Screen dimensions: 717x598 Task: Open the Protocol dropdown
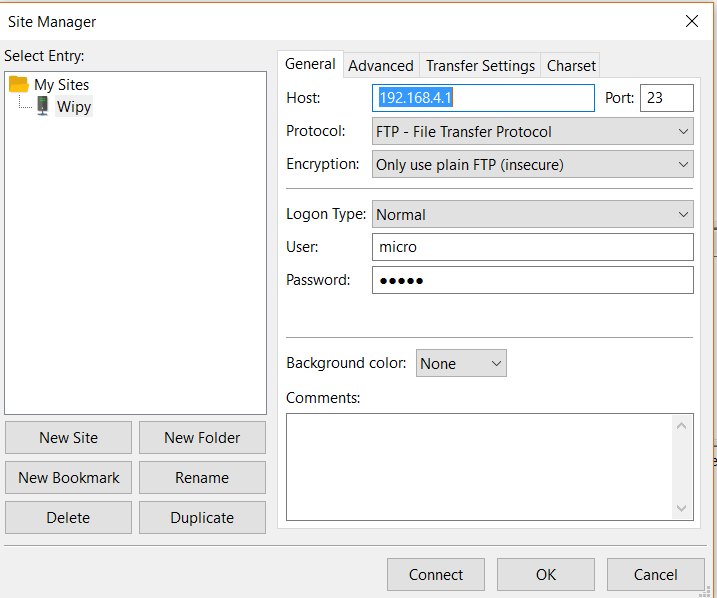(x=533, y=131)
